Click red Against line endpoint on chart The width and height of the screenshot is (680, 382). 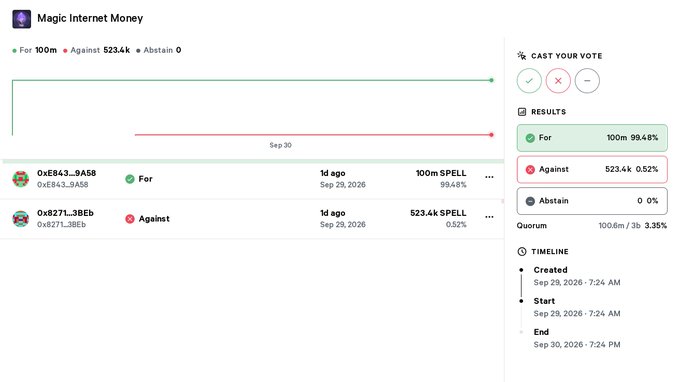[x=491, y=135]
